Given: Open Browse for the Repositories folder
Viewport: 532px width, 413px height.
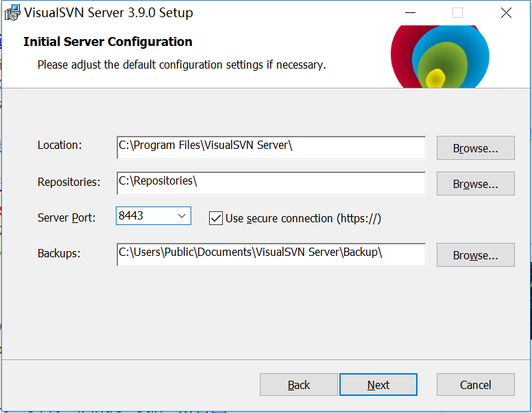Looking at the screenshot, I should 475,184.
